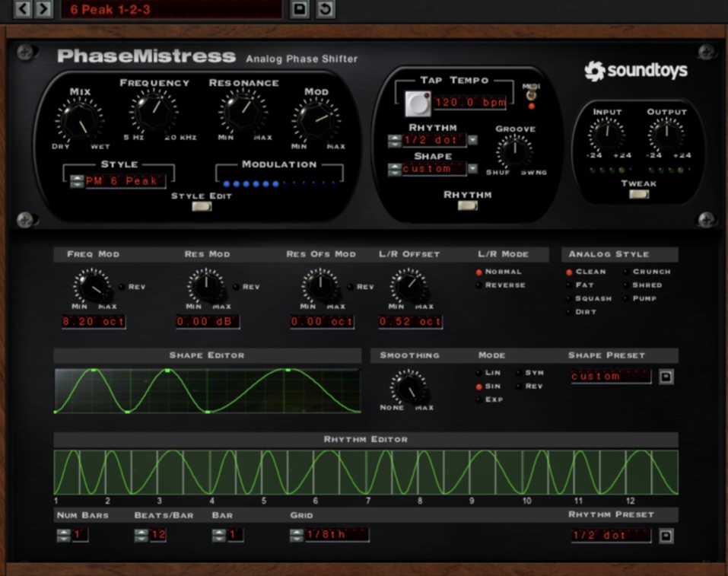This screenshot has height=576, width=728.
Task: Select Lin shape mode
Action: (478, 373)
